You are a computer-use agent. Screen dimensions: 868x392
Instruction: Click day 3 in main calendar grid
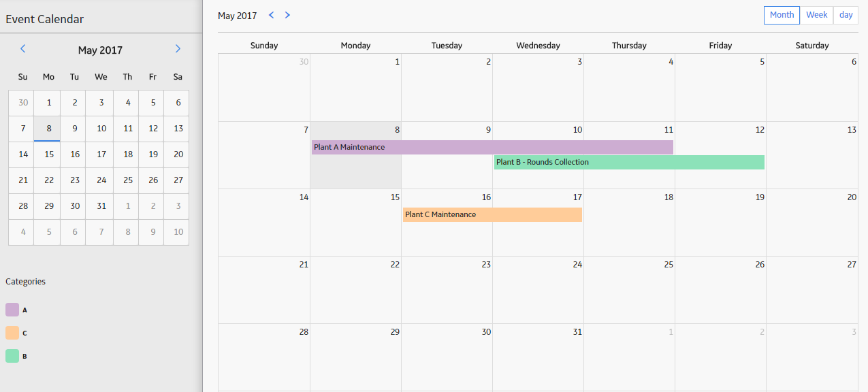[x=538, y=88]
